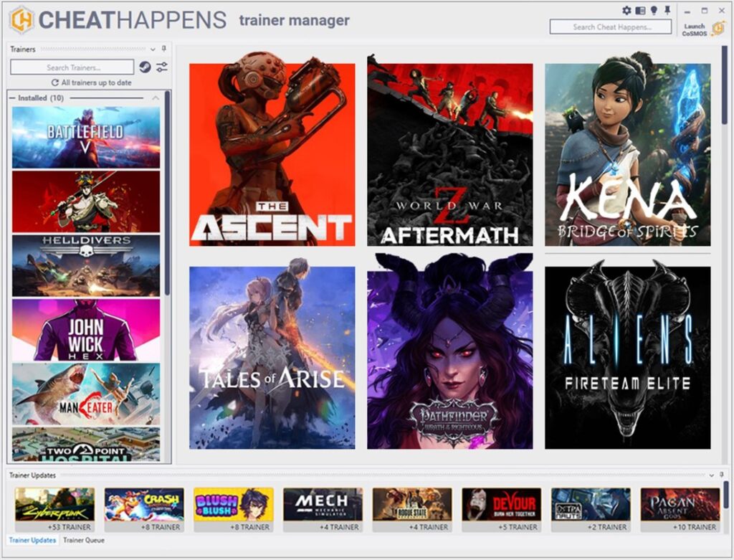Image resolution: width=734 pixels, height=560 pixels.
Task: Click the lightbulb tips icon in the titlebar
Action: (654, 9)
